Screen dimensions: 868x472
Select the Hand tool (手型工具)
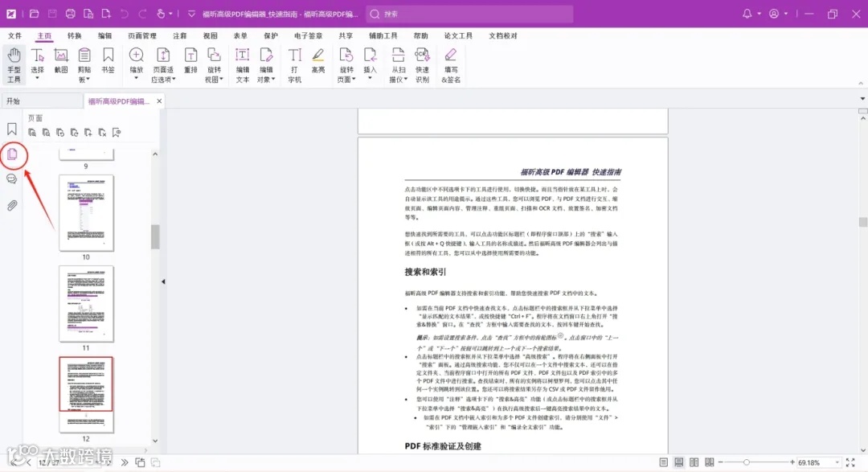(14, 65)
